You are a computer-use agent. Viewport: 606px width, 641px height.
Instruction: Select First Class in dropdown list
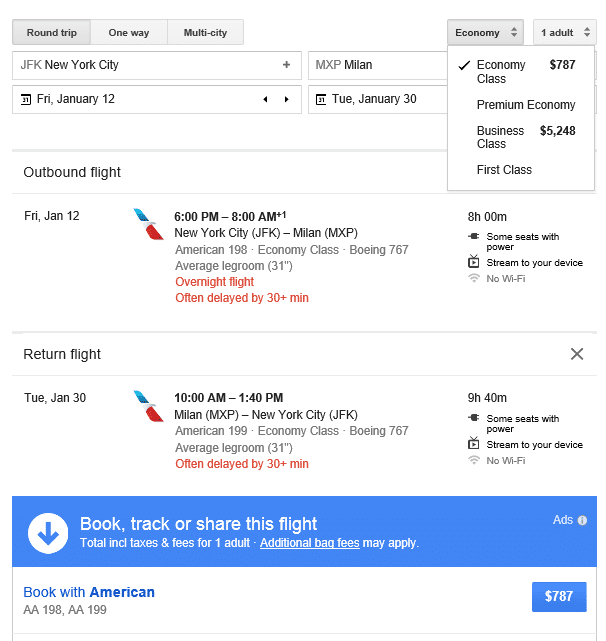click(x=504, y=170)
